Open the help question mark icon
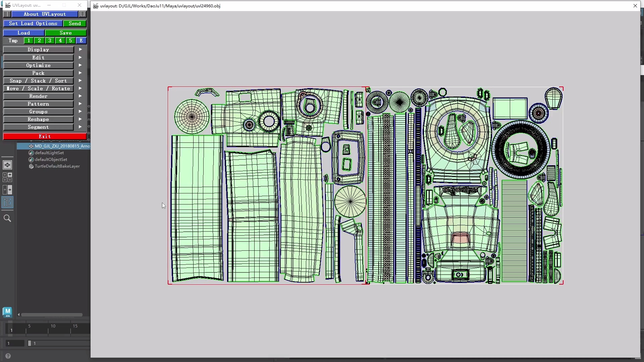This screenshot has width=644, height=362. click(8, 356)
